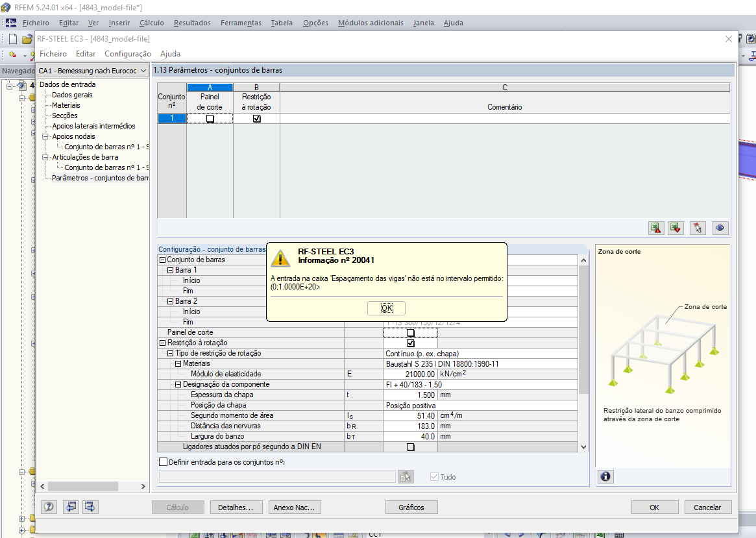Select Materiais in left navigator tree

(66, 105)
